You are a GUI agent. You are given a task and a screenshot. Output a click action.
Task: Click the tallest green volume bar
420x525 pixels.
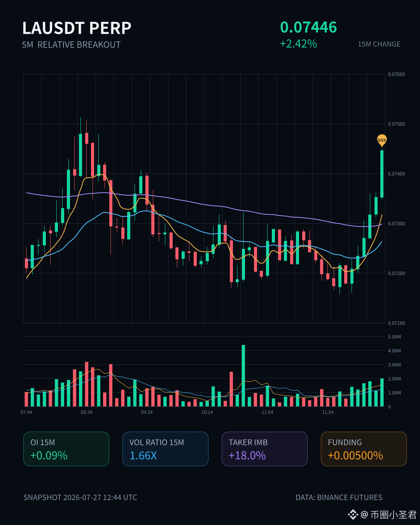243,376
